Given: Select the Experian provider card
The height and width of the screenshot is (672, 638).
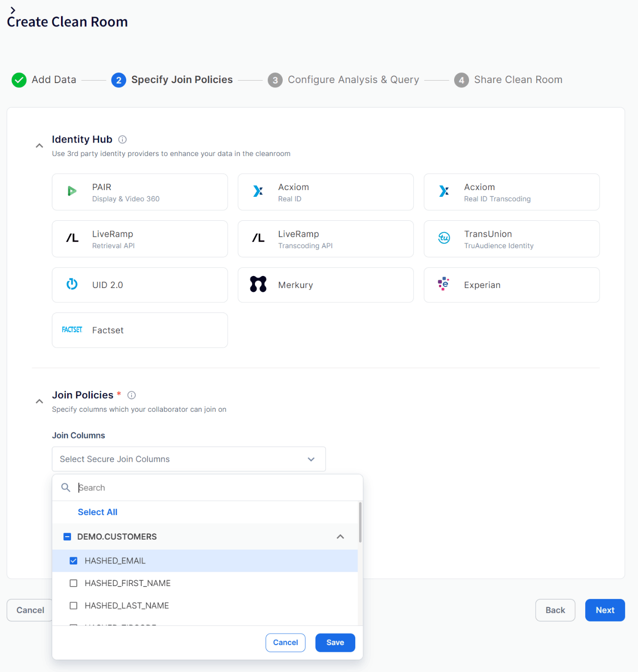Looking at the screenshot, I should click(512, 285).
